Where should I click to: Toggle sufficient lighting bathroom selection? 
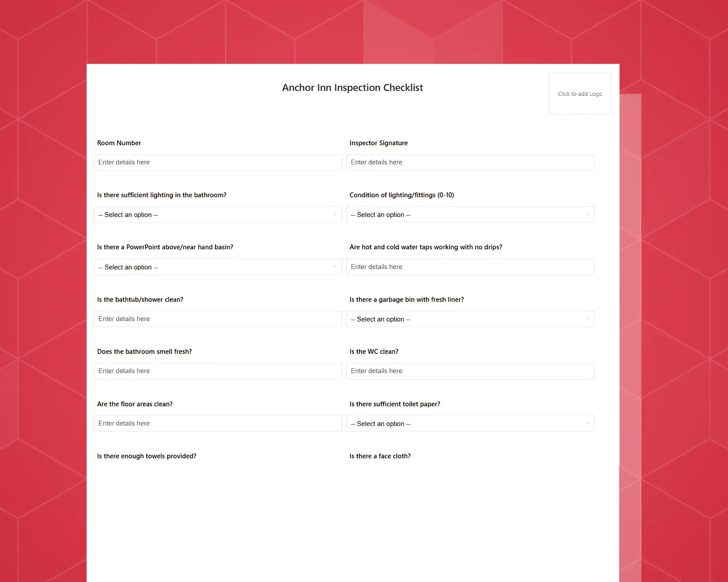click(x=218, y=214)
